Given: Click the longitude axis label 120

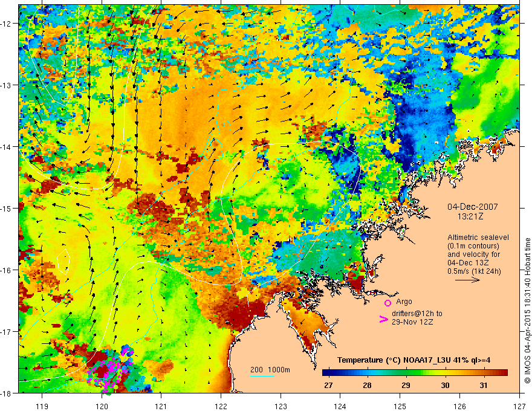Looking at the screenshot, I should [x=102, y=406].
